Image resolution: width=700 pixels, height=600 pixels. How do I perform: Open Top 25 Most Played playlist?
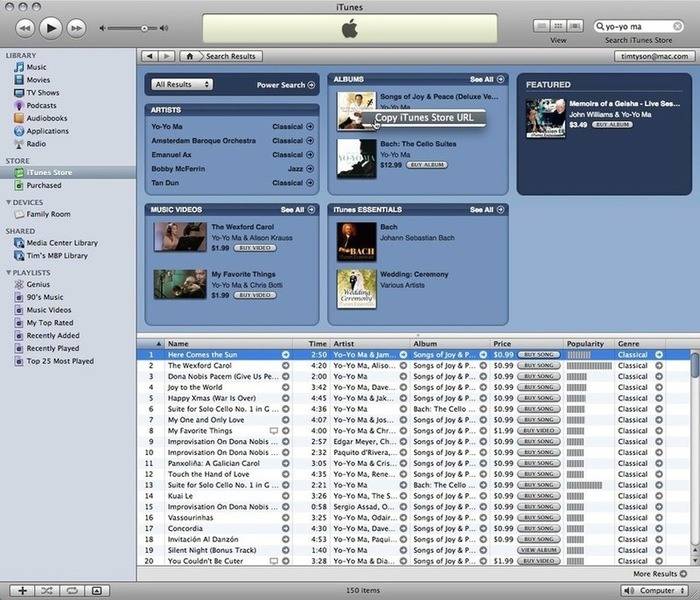[60, 361]
